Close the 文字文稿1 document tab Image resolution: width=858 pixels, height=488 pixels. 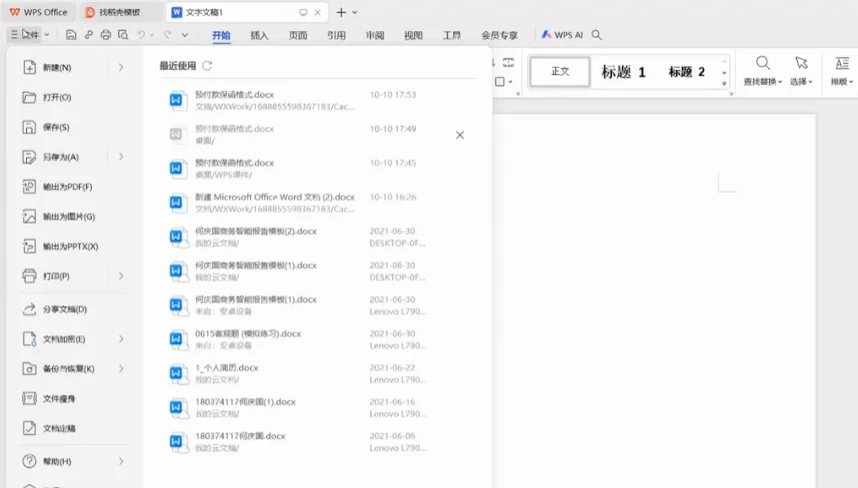click(x=317, y=12)
